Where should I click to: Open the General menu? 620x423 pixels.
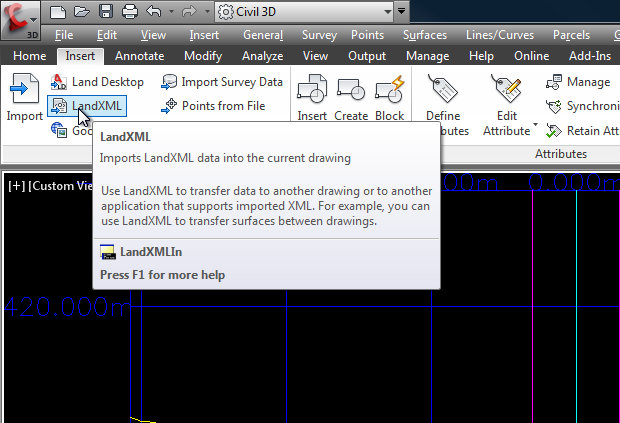pos(263,35)
